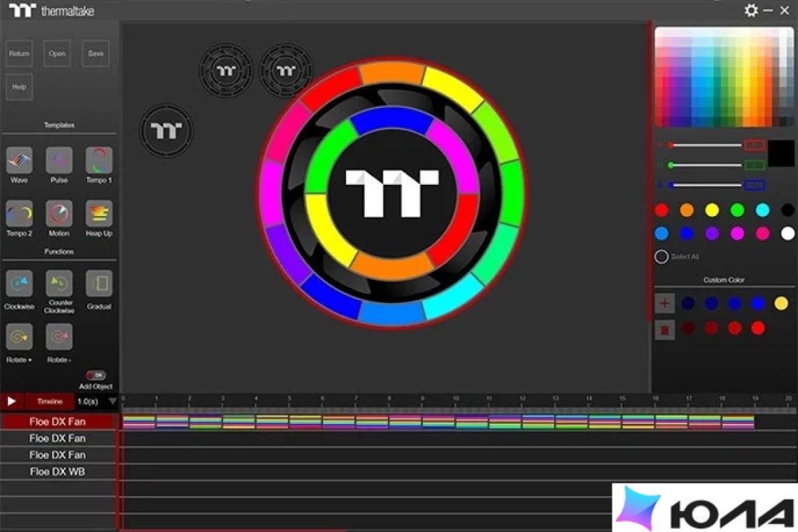Select the highlighted red Floe DX Fan row

[59, 422]
